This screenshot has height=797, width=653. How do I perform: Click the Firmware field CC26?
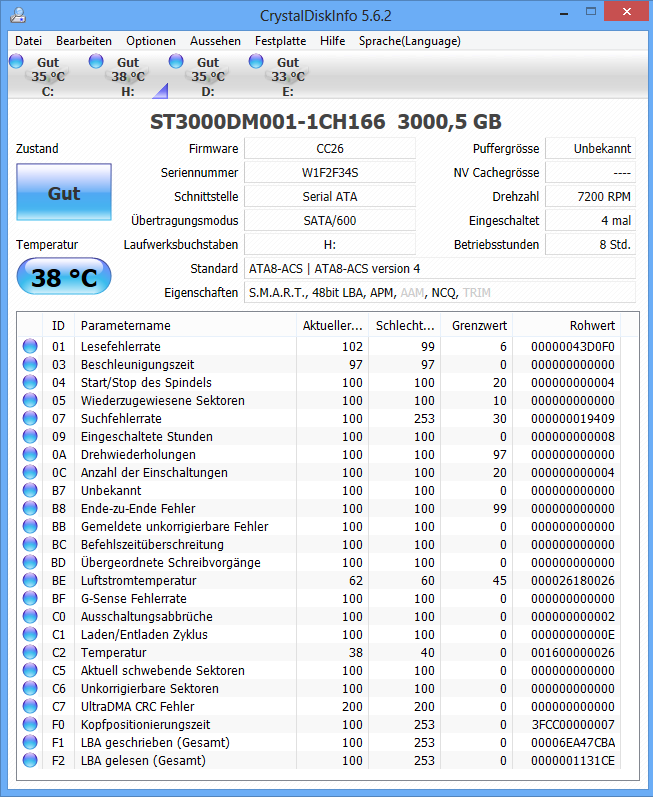click(330, 148)
